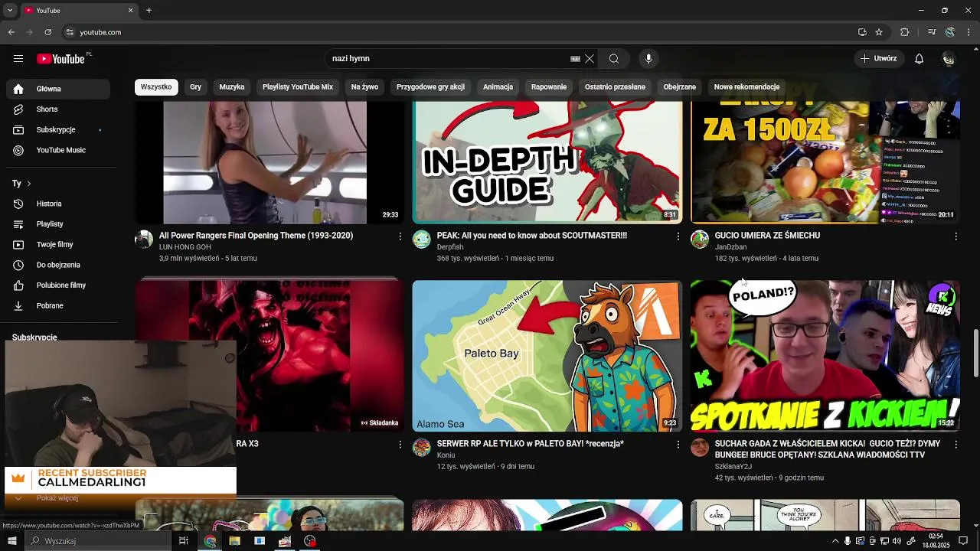The height and width of the screenshot is (551, 980).
Task: Select the Przygodowe gry akcji chip
Action: [x=430, y=87]
